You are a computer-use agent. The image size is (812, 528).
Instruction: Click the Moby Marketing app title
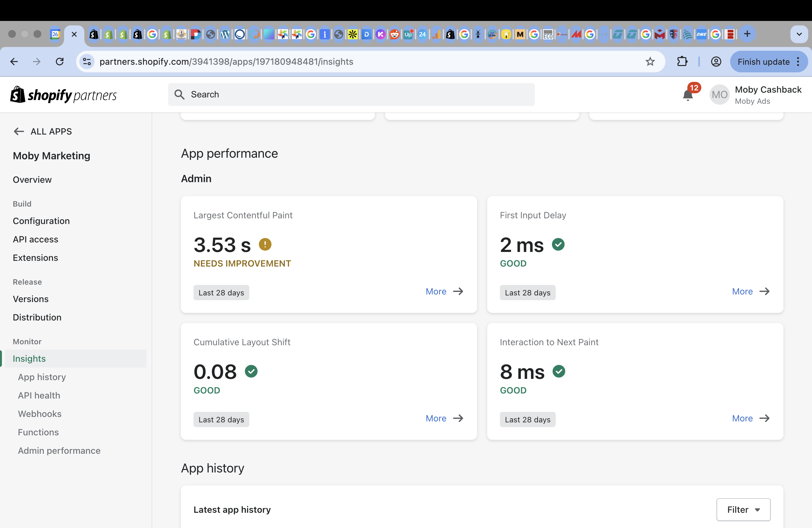click(x=51, y=155)
